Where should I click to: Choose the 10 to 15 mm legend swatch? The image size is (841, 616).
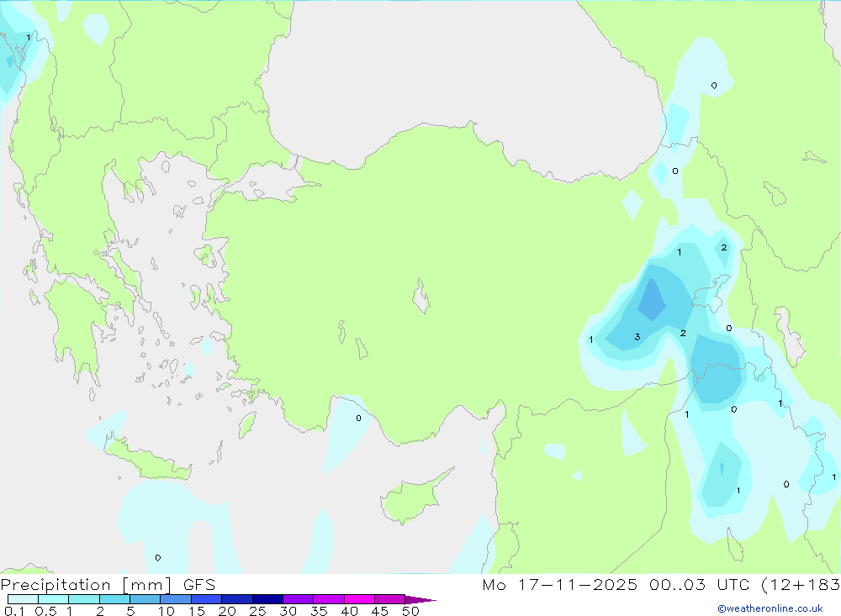176,599
